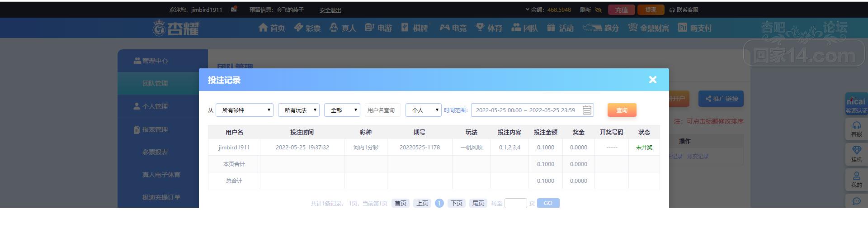Open the 跑分 nav item
This screenshot has height=248, width=868.
(x=600, y=28)
